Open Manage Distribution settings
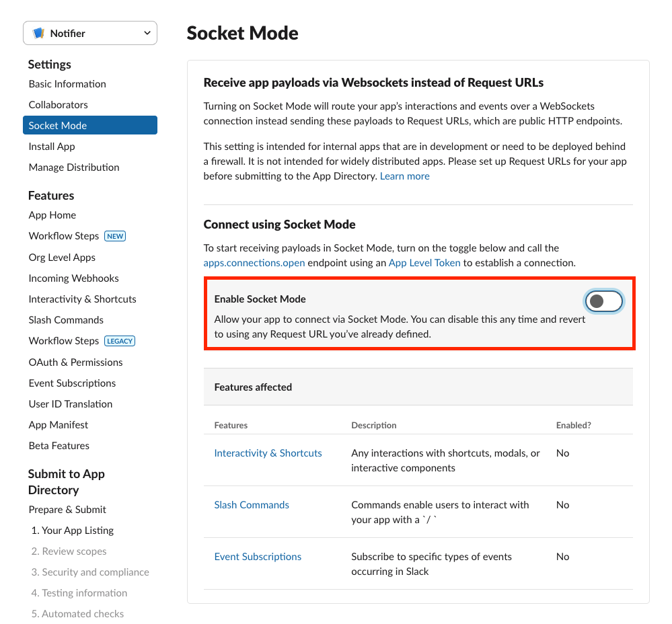Viewport: 672px width, 624px height. coord(74,167)
